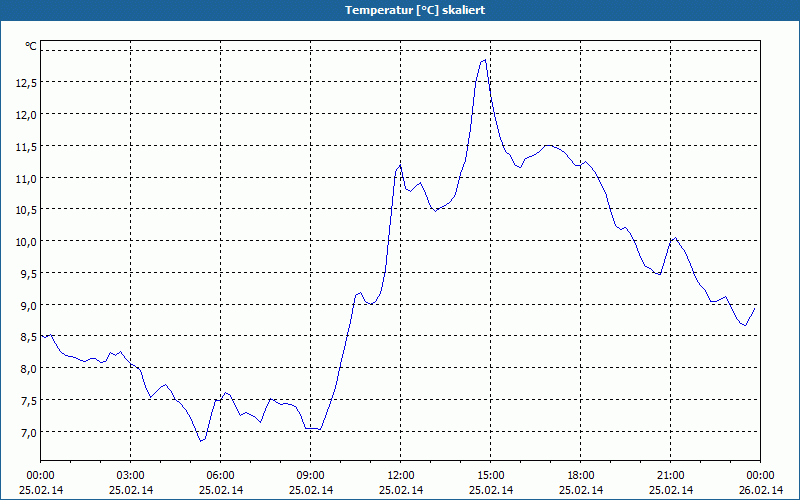Click the 15:00 time label

[491, 476]
